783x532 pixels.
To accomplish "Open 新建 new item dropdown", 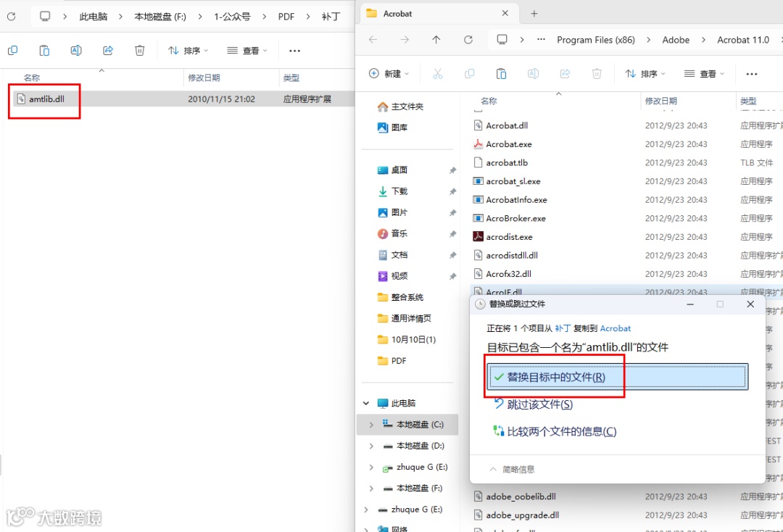I will coord(389,74).
